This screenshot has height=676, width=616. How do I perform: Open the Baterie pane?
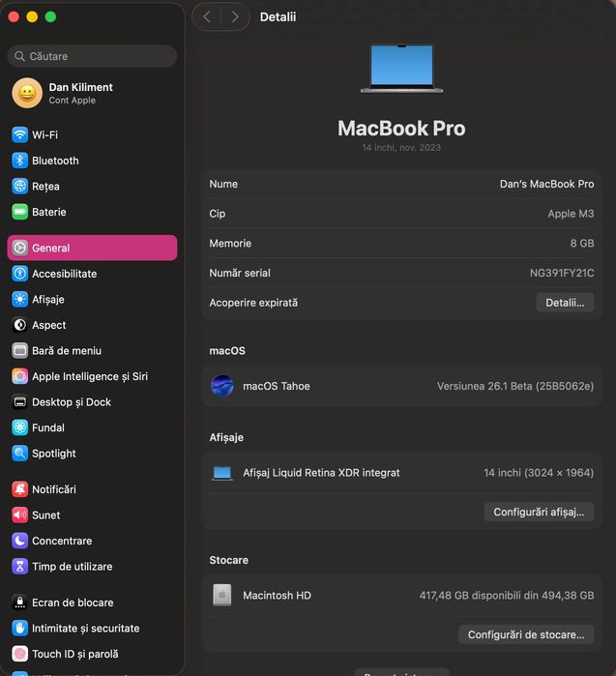pyautogui.click(x=92, y=212)
